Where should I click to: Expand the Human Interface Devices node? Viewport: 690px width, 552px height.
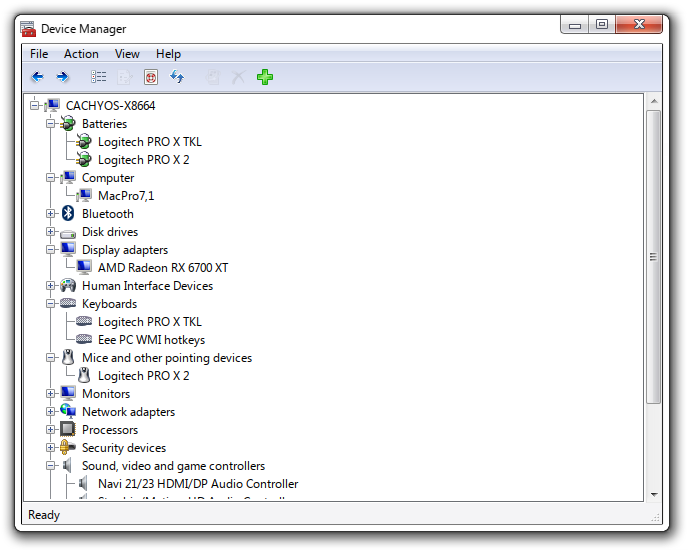click(51, 286)
